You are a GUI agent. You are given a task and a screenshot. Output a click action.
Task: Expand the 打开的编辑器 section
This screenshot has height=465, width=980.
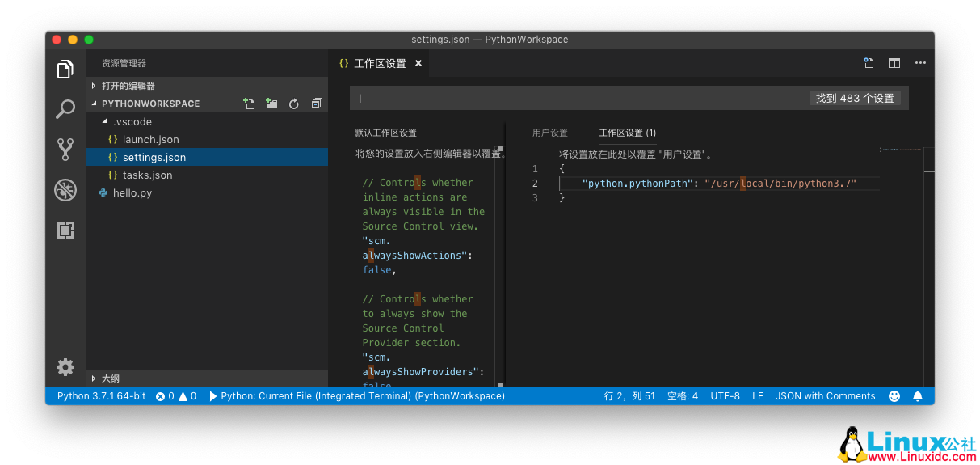point(207,86)
